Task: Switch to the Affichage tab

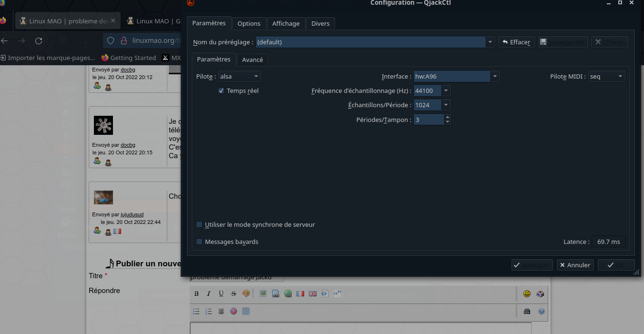Action: click(x=286, y=23)
